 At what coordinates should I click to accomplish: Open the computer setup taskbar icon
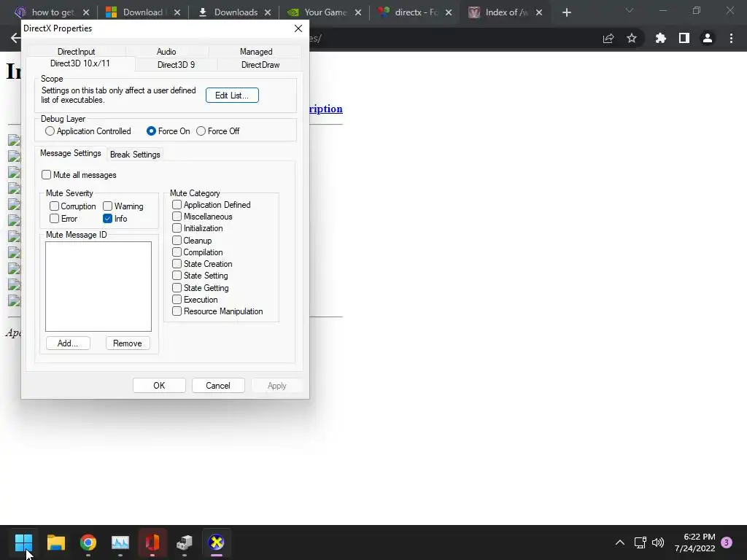tap(185, 542)
